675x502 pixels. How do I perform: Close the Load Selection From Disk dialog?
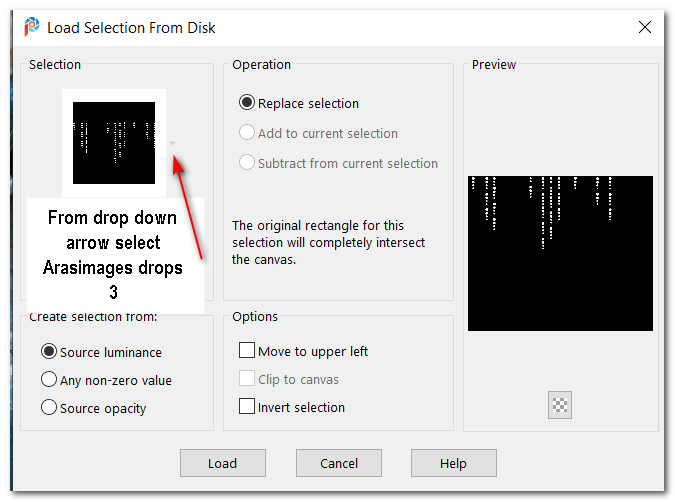(x=645, y=28)
